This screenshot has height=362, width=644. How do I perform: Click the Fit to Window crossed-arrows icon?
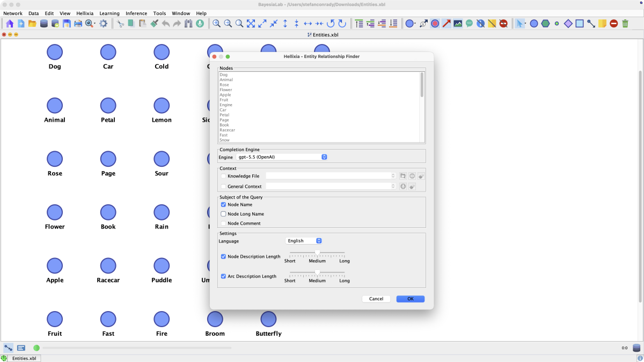(x=251, y=24)
